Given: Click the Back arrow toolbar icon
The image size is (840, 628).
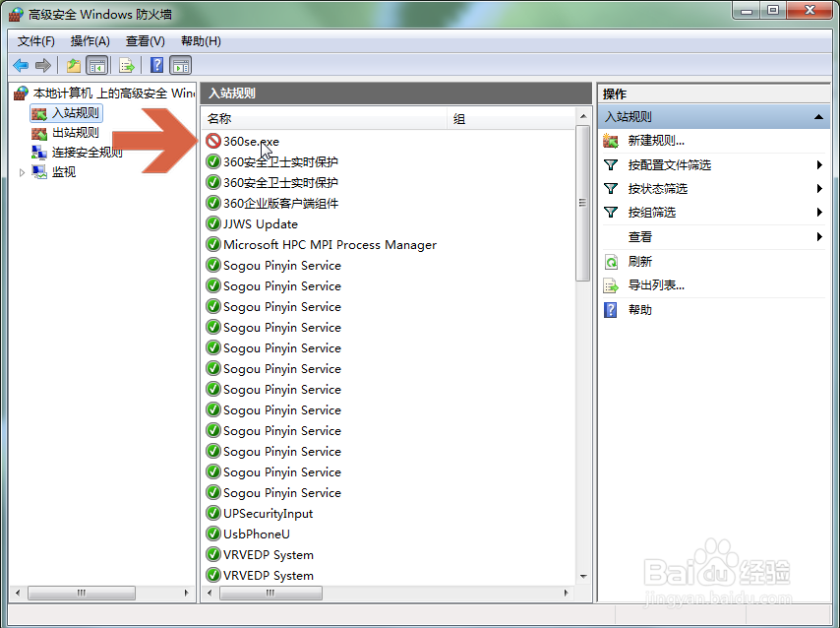Looking at the screenshot, I should coord(21,65).
